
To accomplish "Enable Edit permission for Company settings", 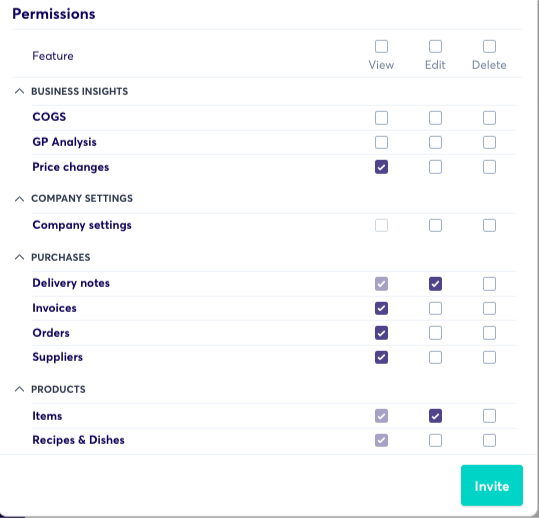I will (435, 225).
